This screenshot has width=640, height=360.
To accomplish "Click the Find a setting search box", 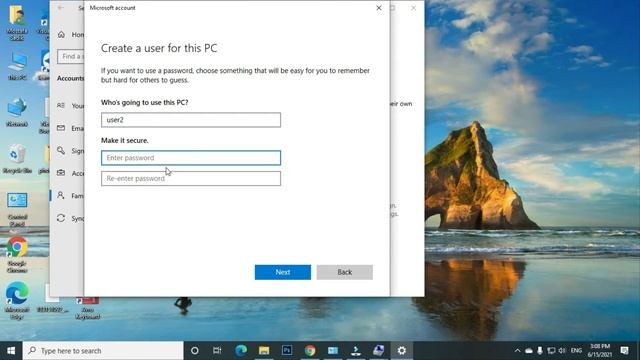I will [71, 56].
